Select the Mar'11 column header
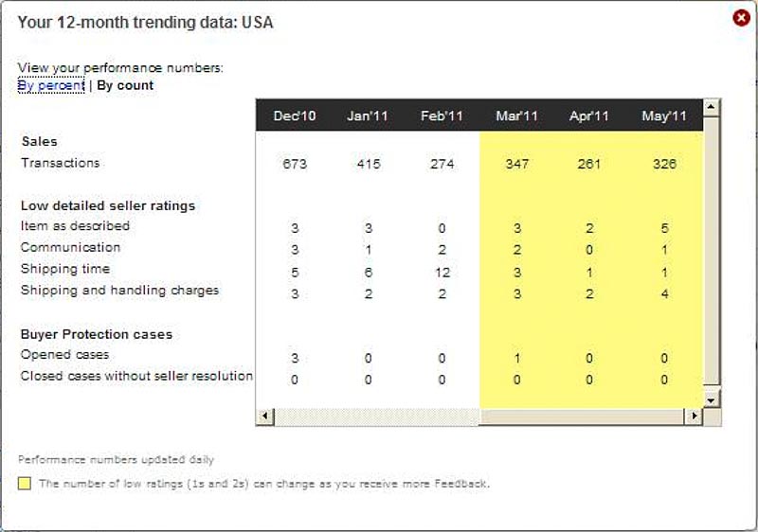This screenshot has height=532, width=758. (516, 115)
